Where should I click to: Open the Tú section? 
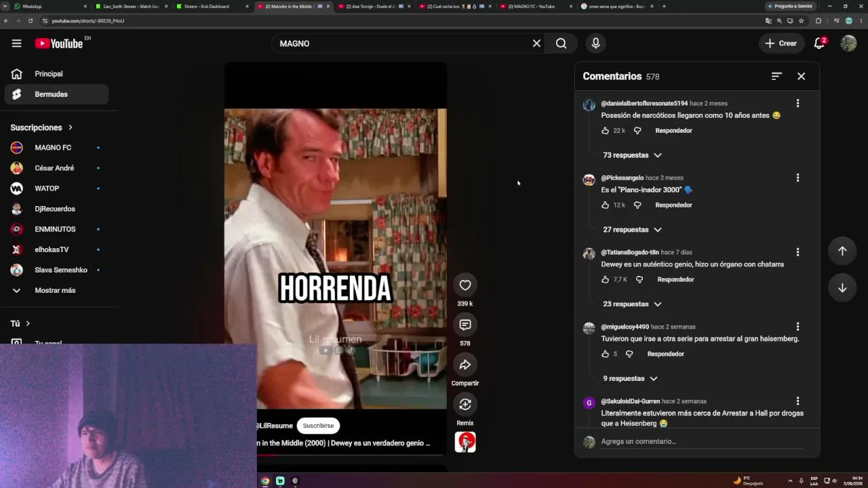[x=20, y=324]
